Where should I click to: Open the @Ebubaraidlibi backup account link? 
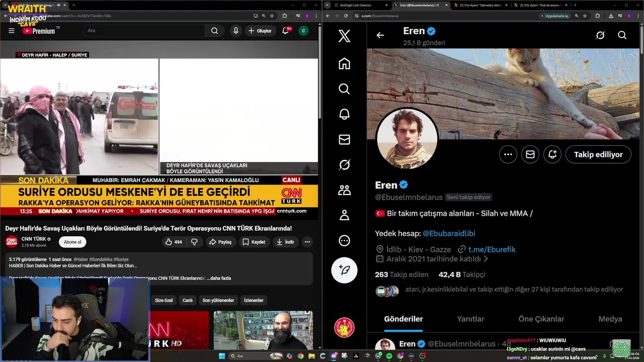tap(449, 233)
